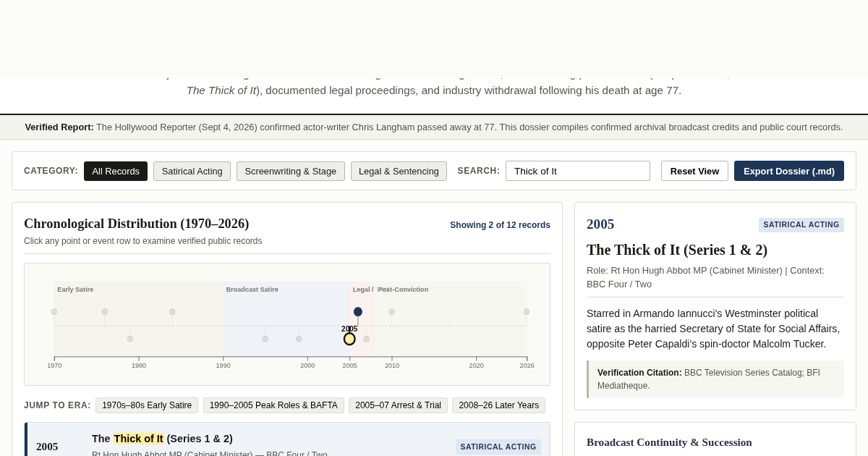The image size is (868, 456).
Task: Select the highlighted yellow 2005 timeline point
Action: tap(349, 339)
